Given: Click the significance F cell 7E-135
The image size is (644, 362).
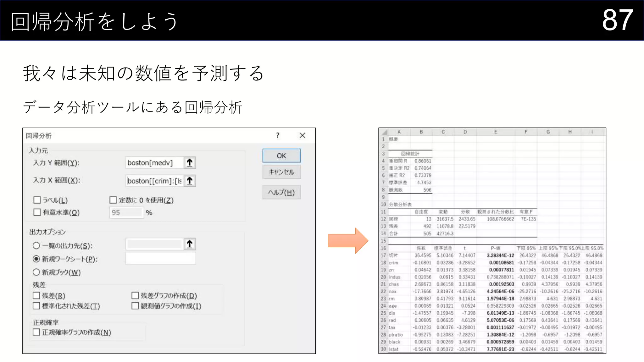Looking at the screenshot, I should (526, 219).
